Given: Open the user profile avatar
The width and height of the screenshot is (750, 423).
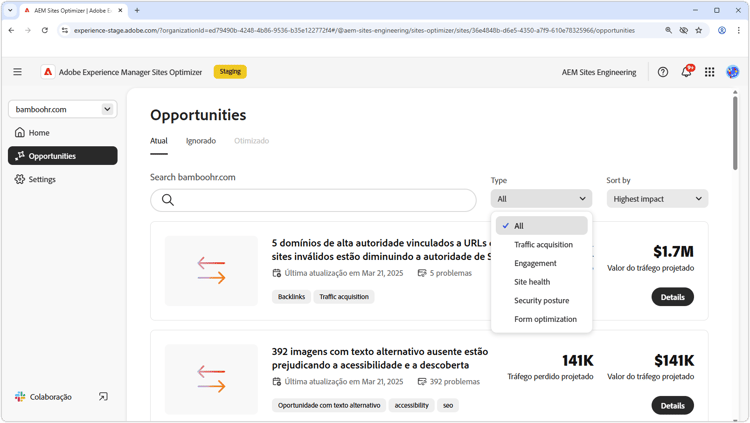Looking at the screenshot, I should coord(732,72).
